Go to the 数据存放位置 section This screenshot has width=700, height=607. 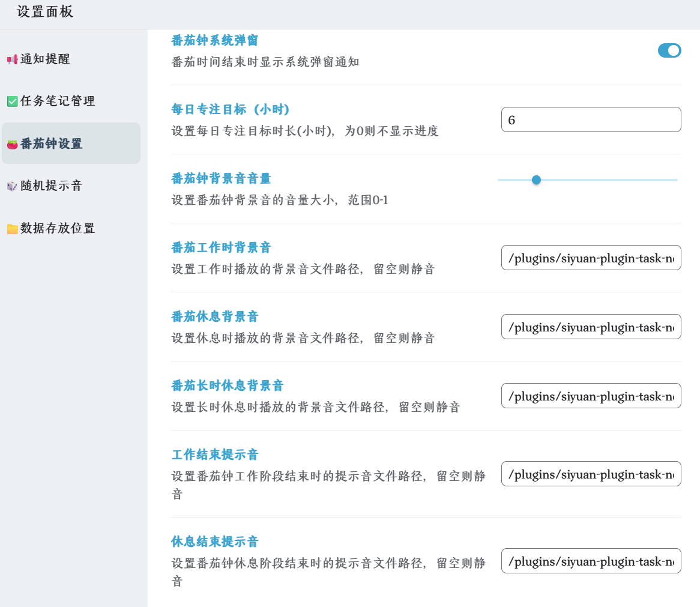[58, 228]
